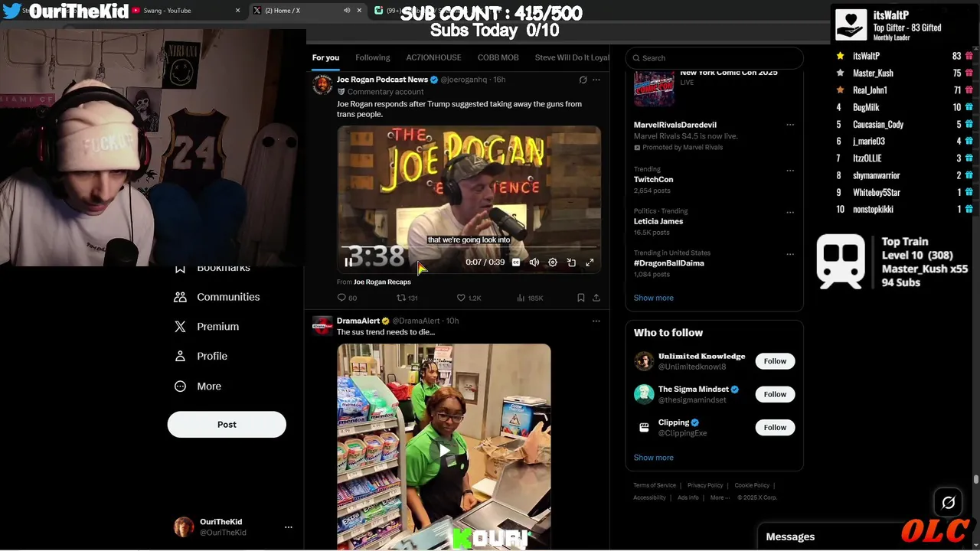Click the Grok icon on Joe Rogan post

(x=583, y=80)
